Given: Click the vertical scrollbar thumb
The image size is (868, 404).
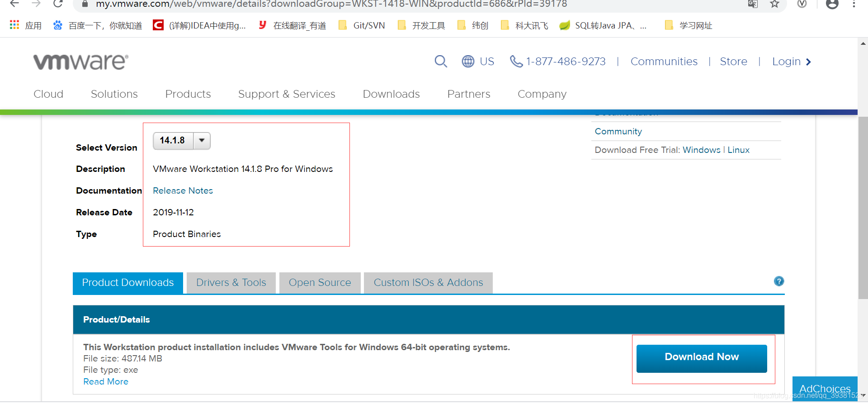Looking at the screenshot, I should click(x=863, y=208).
